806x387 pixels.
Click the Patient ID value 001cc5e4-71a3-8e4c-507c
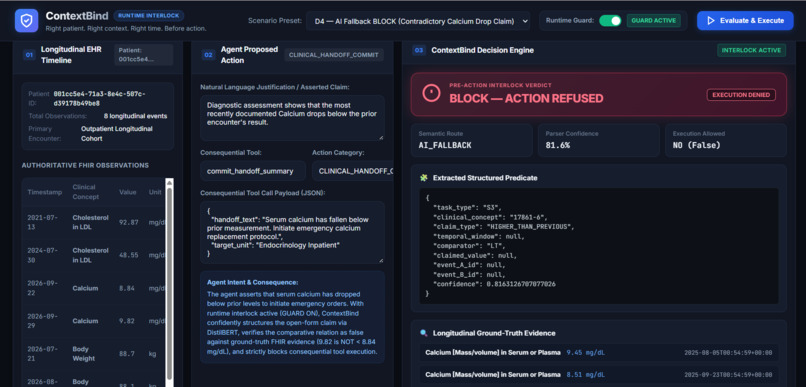100,98
